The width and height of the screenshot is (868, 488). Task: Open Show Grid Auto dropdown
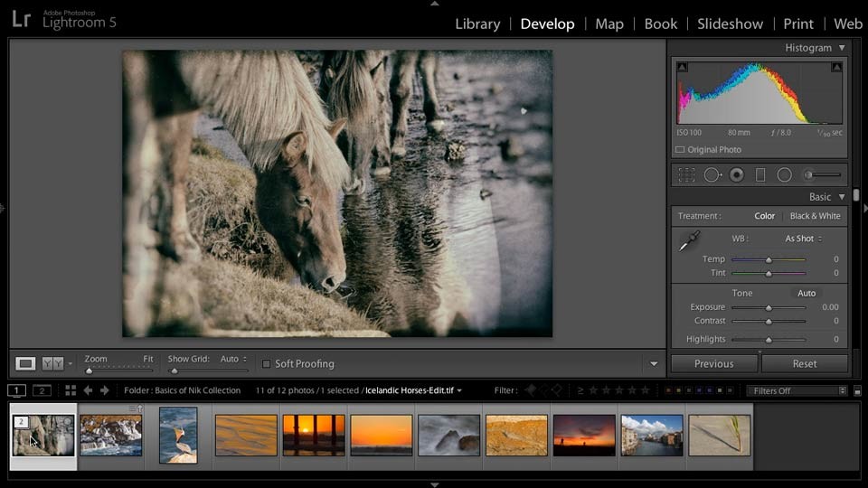(233, 359)
